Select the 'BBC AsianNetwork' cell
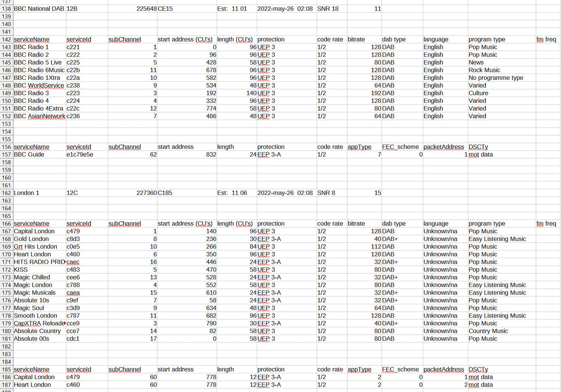Viewport: 561px width, 392px height. (x=39, y=117)
